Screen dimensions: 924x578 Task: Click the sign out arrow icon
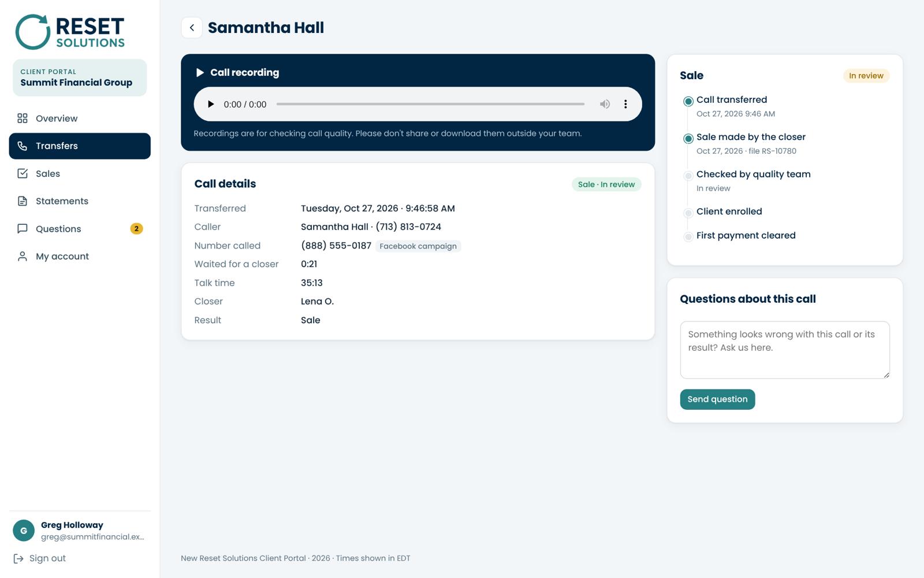[18, 558]
